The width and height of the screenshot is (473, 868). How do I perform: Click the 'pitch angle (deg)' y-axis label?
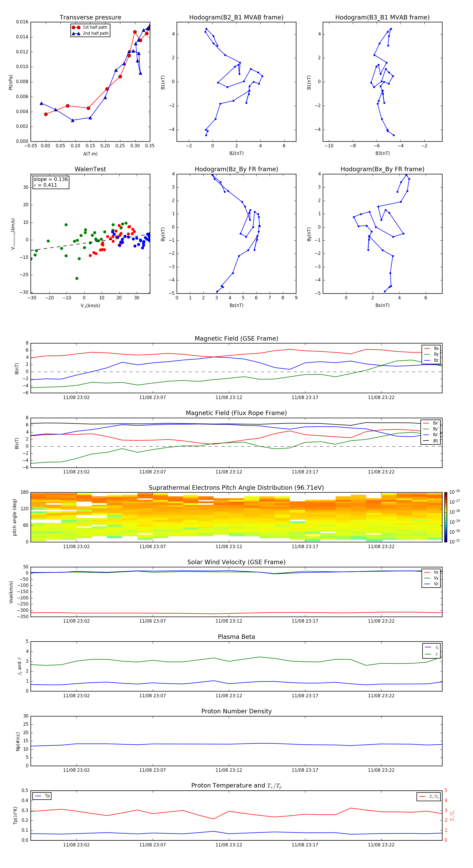click(14, 517)
